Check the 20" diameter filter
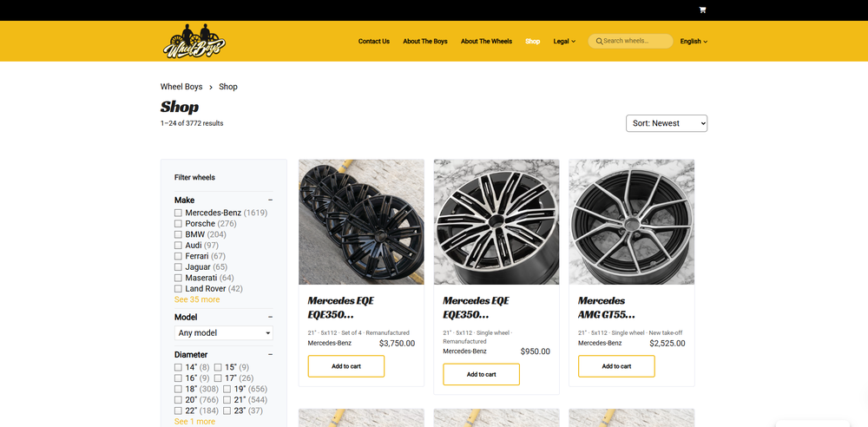 tap(178, 400)
